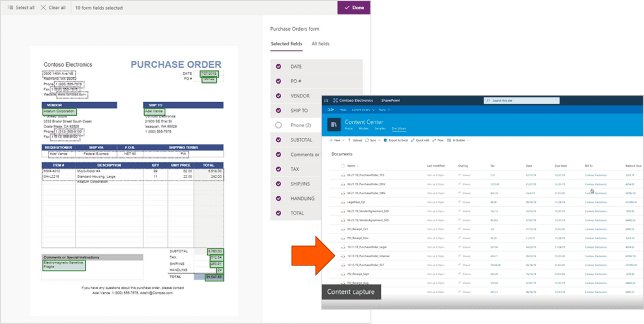Click the SharePoint title link
Viewport: 644px width, 324px height.
(x=390, y=100)
